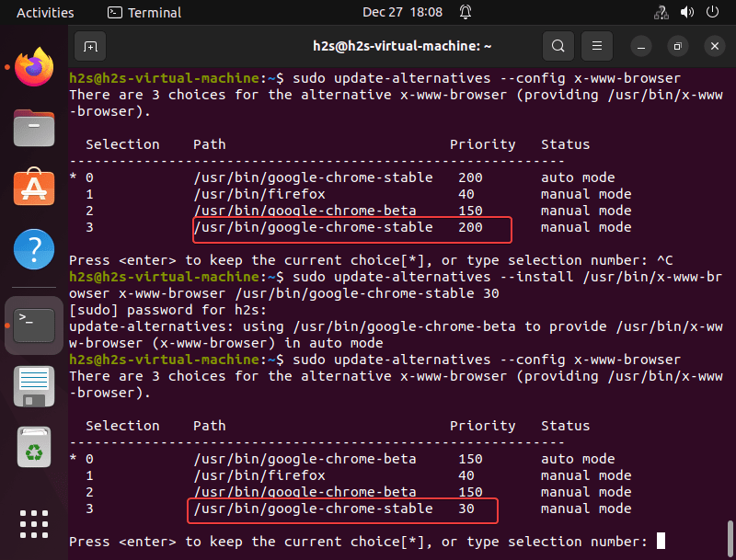The image size is (736, 560).
Task: Click /usr/bin/firefox in the top table
Action: [x=259, y=194]
